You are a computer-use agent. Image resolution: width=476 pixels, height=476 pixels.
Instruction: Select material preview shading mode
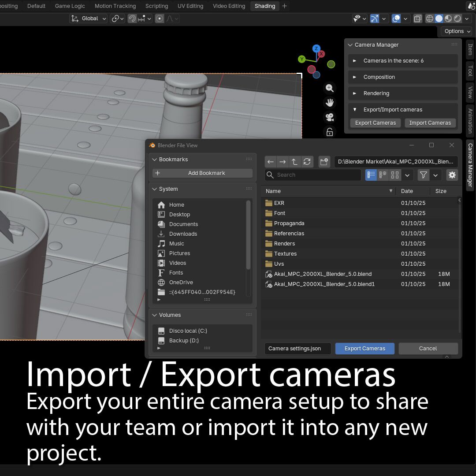point(448,19)
